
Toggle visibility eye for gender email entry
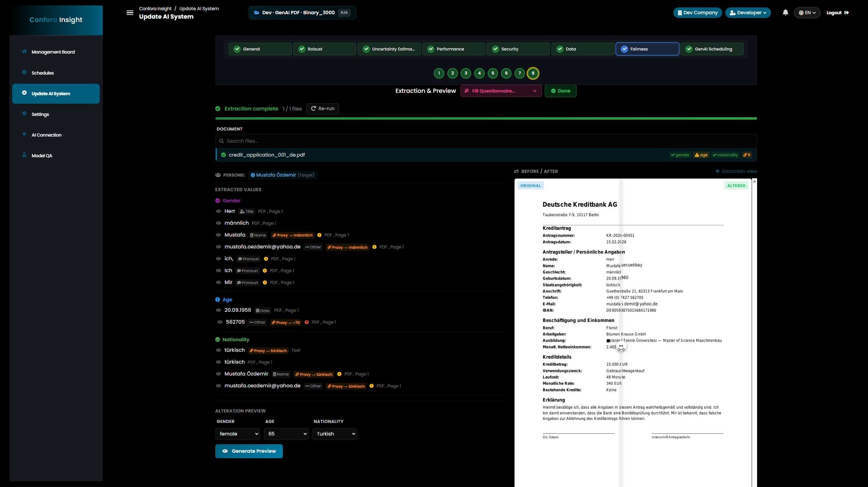[x=218, y=247]
